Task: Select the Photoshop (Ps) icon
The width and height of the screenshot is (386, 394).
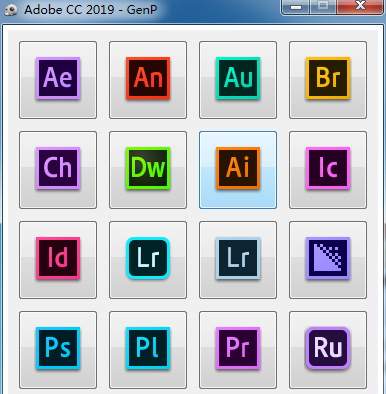Action: (x=58, y=350)
